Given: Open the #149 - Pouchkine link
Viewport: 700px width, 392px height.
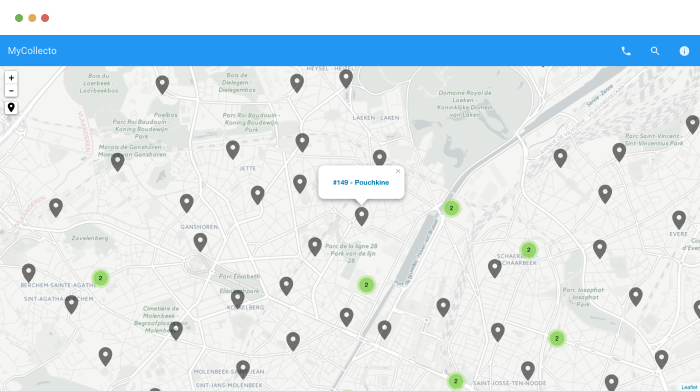Looking at the screenshot, I should (361, 183).
